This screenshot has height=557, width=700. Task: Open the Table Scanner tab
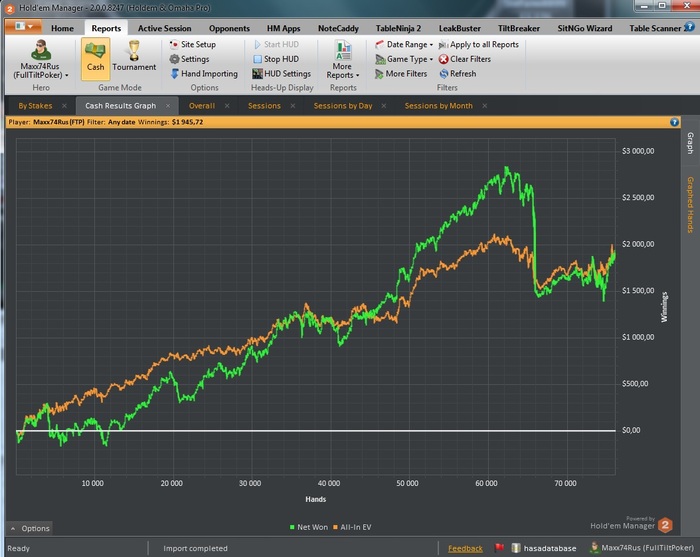coord(655,28)
